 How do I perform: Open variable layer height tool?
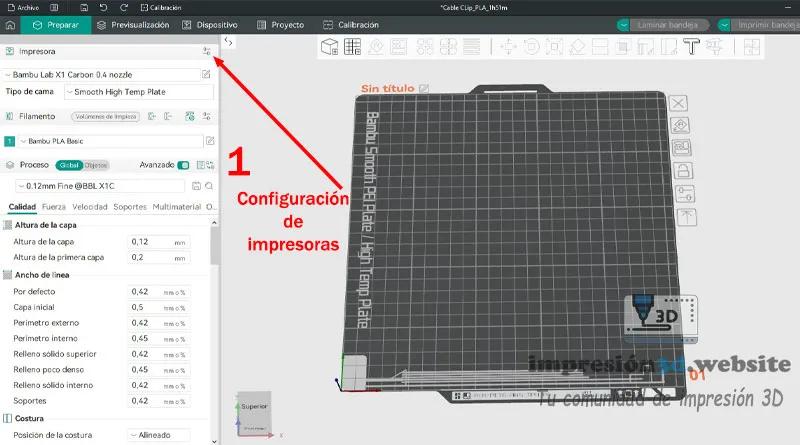point(471,46)
